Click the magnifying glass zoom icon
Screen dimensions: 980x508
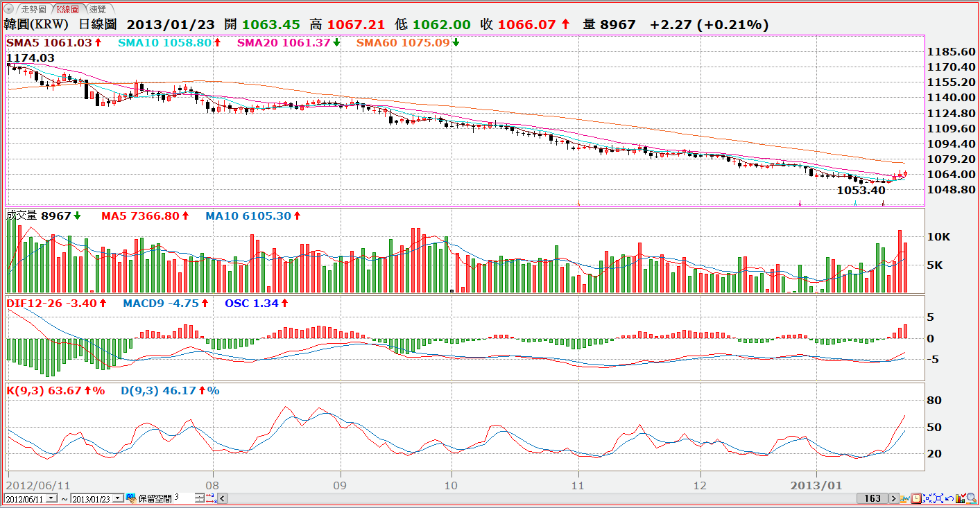coord(972,498)
